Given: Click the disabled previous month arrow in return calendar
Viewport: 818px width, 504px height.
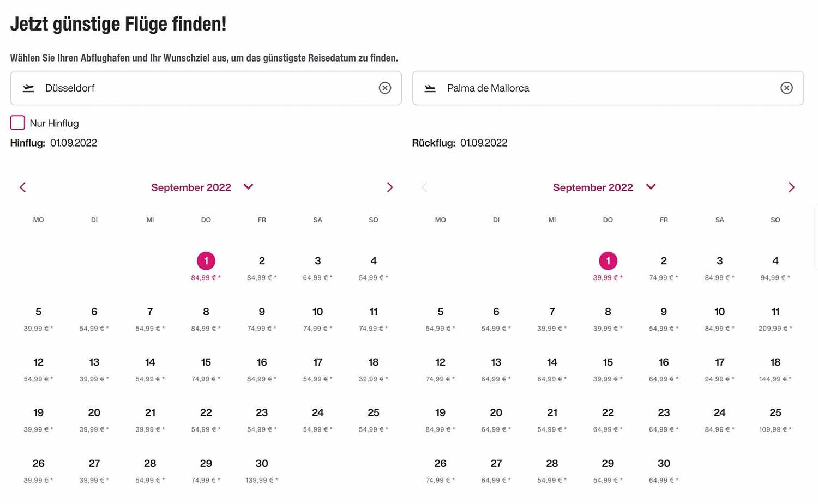Looking at the screenshot, I should click(424, 187).
